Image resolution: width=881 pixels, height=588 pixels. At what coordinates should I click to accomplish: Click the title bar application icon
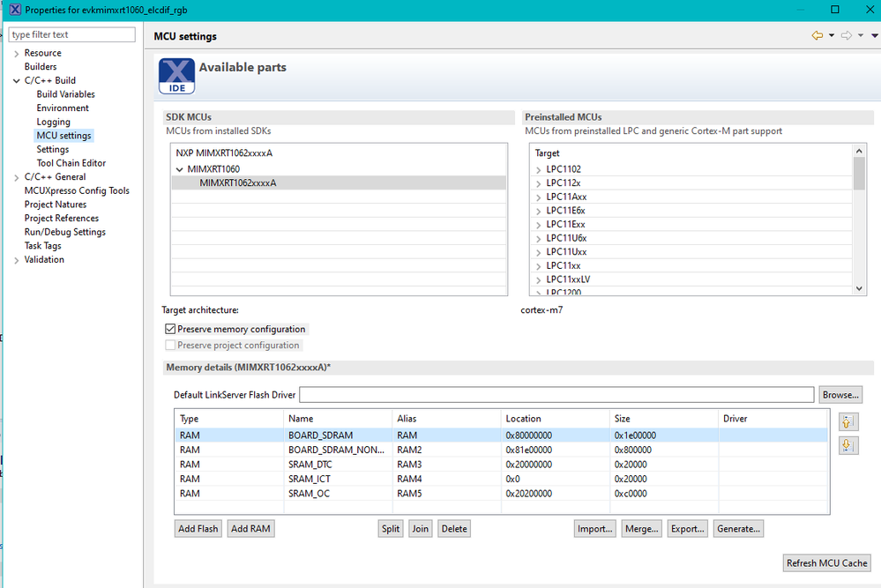click(x=15, y=10)
